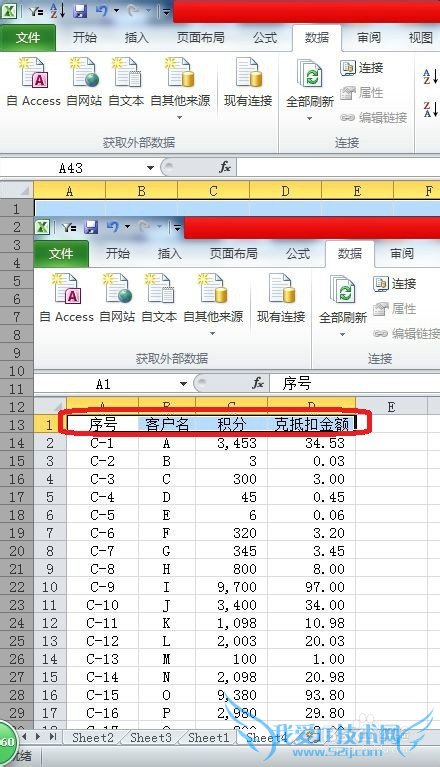Select row header 22 in the main worksheet

pos(17,587)
